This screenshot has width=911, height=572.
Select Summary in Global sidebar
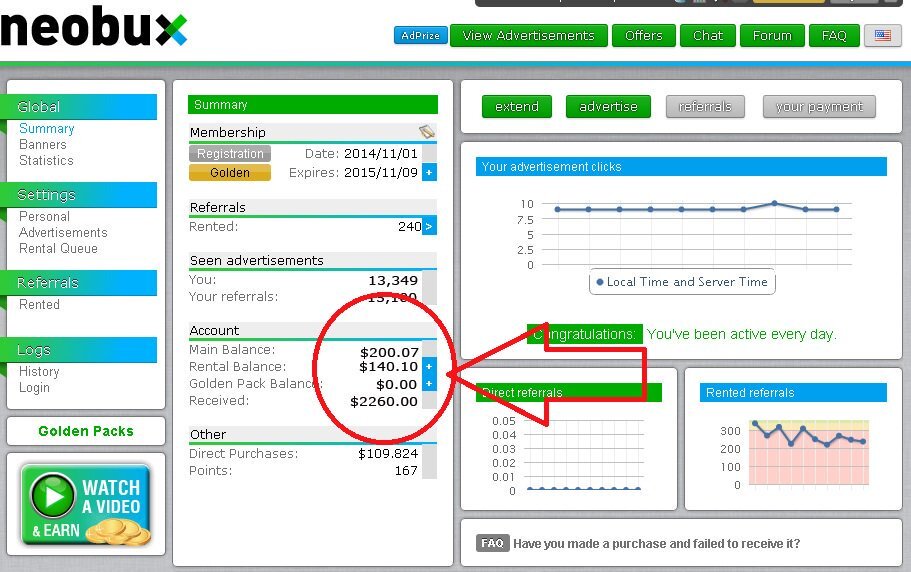click(x=46, y=128)
